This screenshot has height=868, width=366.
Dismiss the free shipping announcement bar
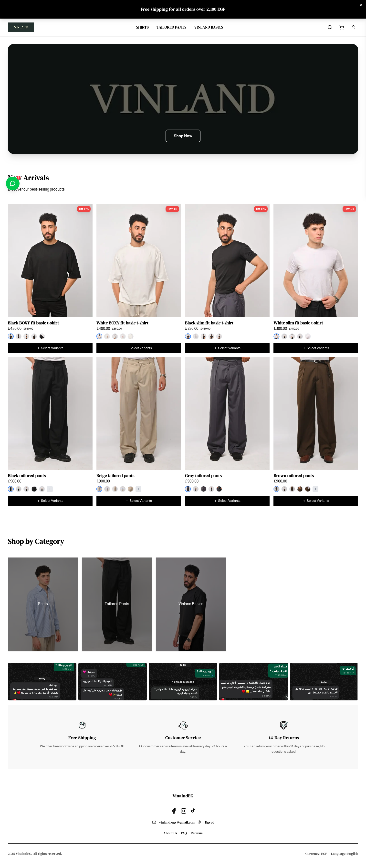tap(361, 5)
